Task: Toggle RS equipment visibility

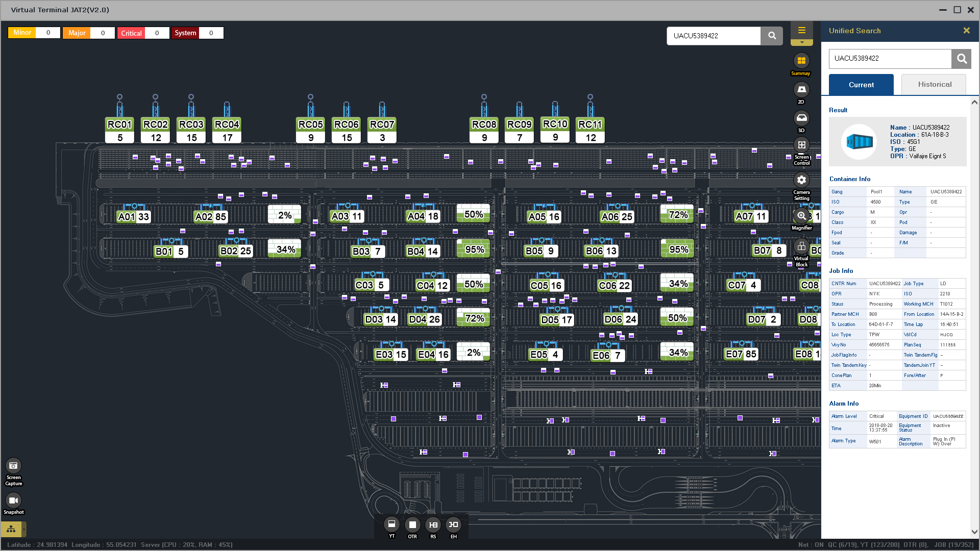Action: coord(433,524)
